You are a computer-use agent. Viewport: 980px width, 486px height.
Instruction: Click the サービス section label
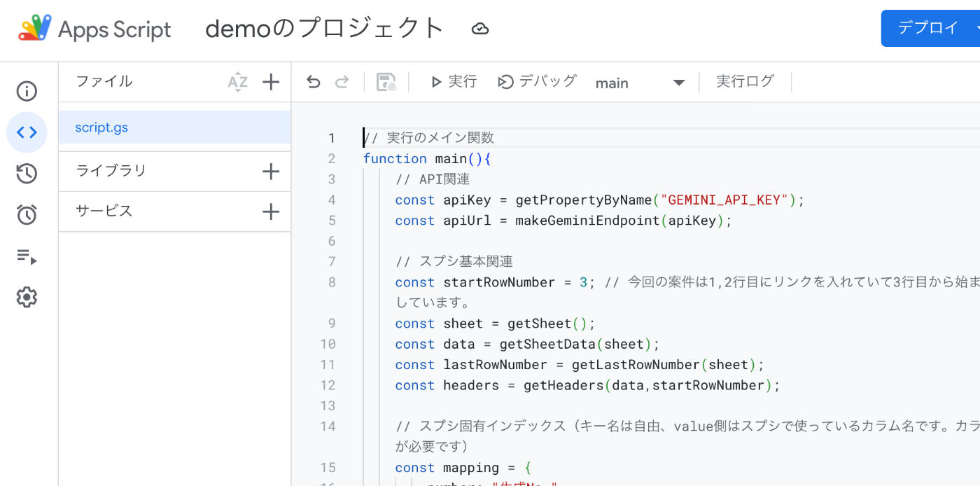coord(104,211)
